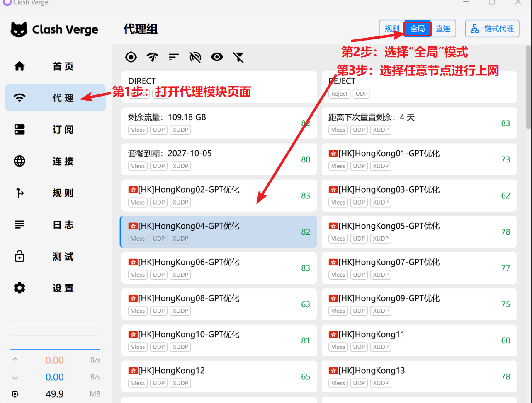Click the crossed-out filter icon
This screenshot has width=532, height=403.
tap(238, 57)
